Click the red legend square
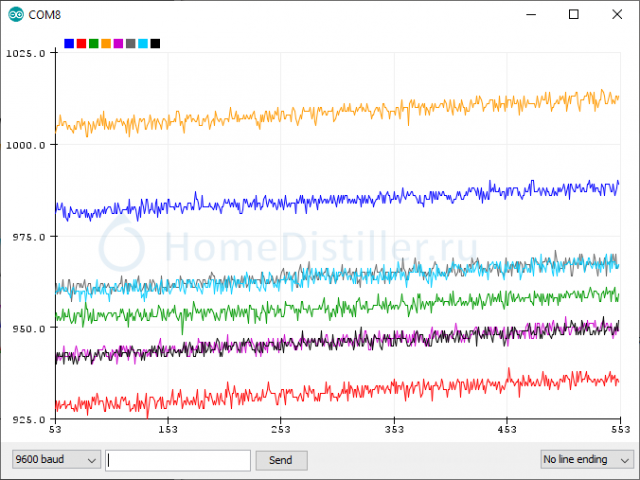This screenshot has width=640, height=480. click(81, 43)
